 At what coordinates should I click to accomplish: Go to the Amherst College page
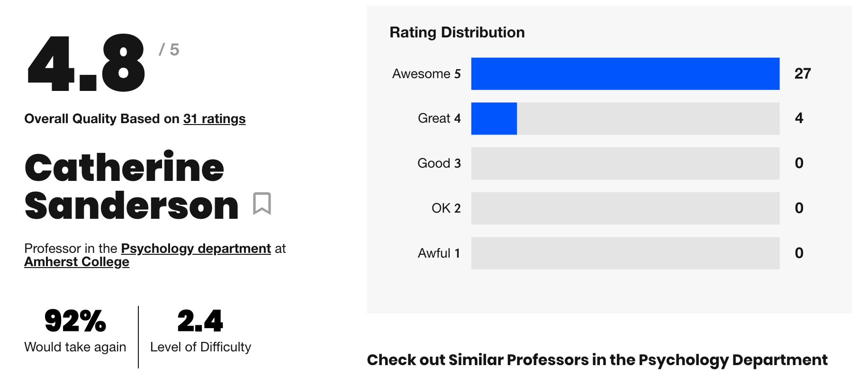click(x=76, y=262)
